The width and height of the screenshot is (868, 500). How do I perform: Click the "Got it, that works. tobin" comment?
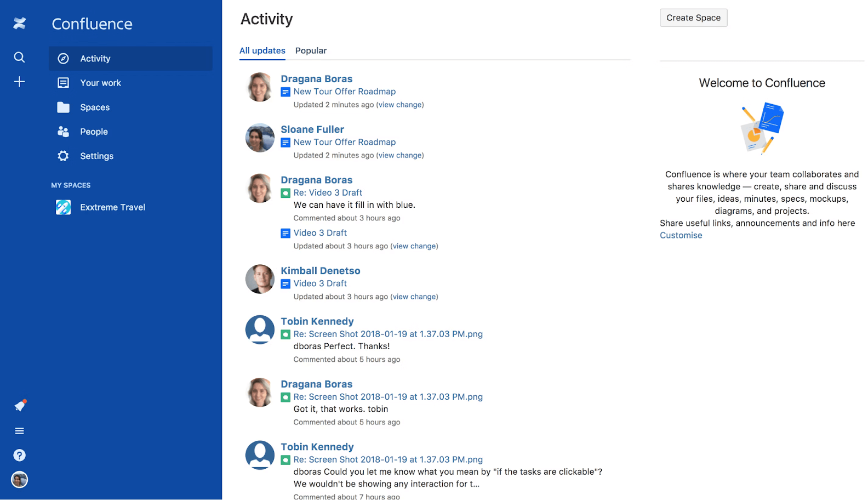click(341, 409)
